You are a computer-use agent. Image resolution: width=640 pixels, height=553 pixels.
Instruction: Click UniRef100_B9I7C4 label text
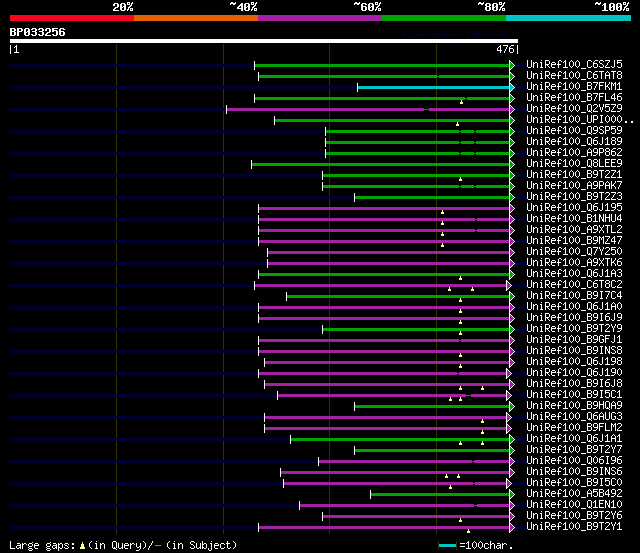[574, 296]
